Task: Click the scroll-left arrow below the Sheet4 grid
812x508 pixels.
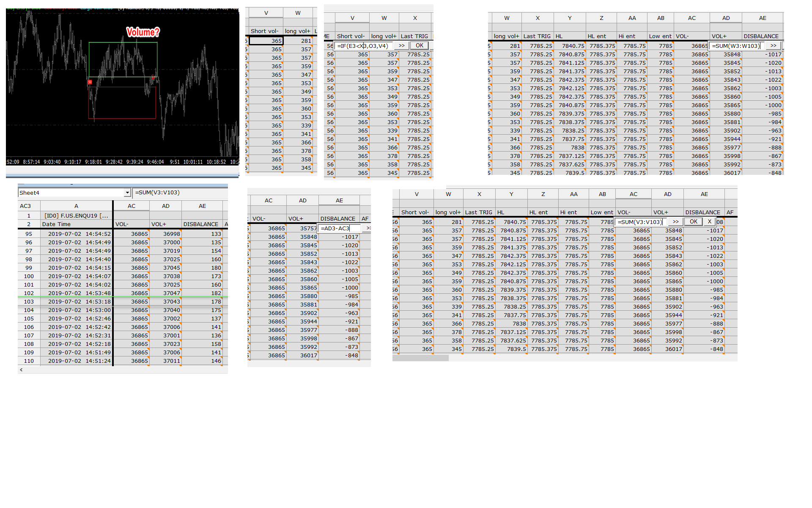Action: [x=21, y=370]
